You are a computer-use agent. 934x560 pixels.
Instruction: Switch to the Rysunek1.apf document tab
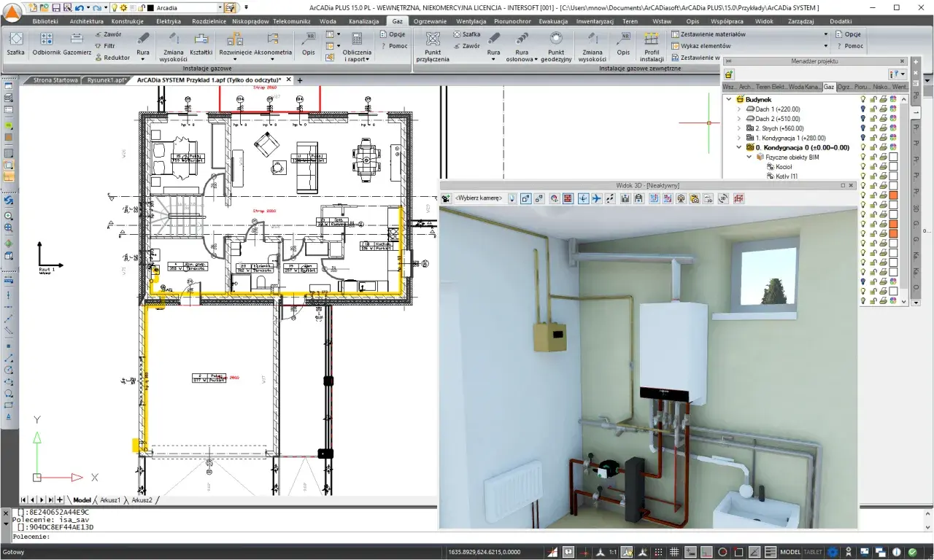pyautogui.click(x=106, y=80)
